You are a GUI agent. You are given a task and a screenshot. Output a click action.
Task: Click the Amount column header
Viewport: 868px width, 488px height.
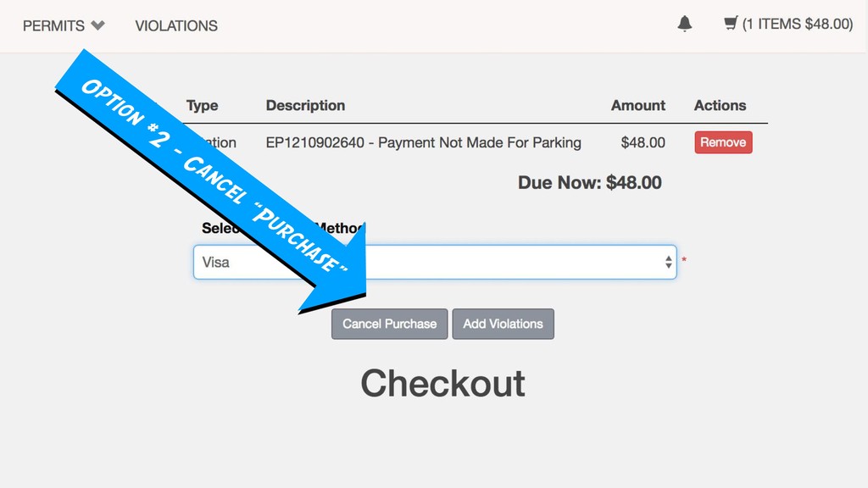637,105
